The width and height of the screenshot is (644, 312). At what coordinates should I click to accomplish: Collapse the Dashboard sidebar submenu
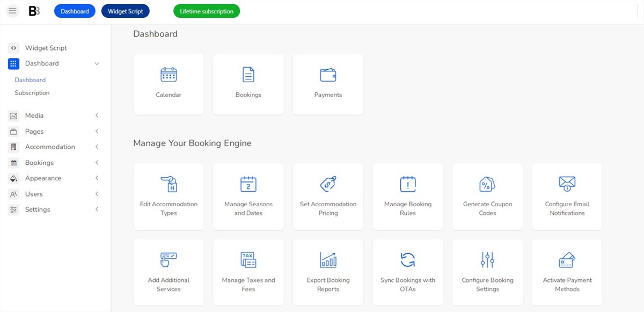[97, 63]
